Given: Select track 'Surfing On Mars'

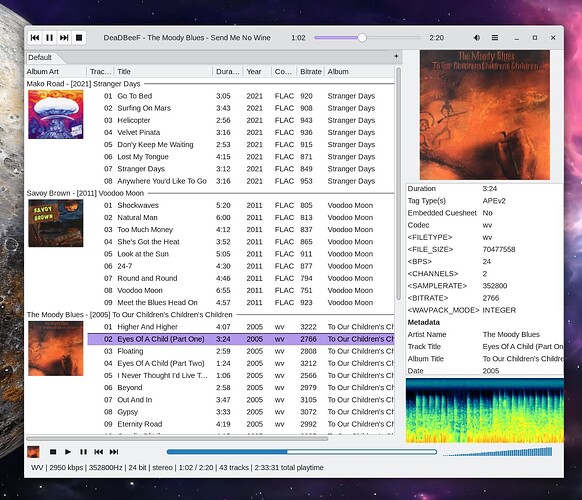Looking at the screenshot, I should 241,108.
